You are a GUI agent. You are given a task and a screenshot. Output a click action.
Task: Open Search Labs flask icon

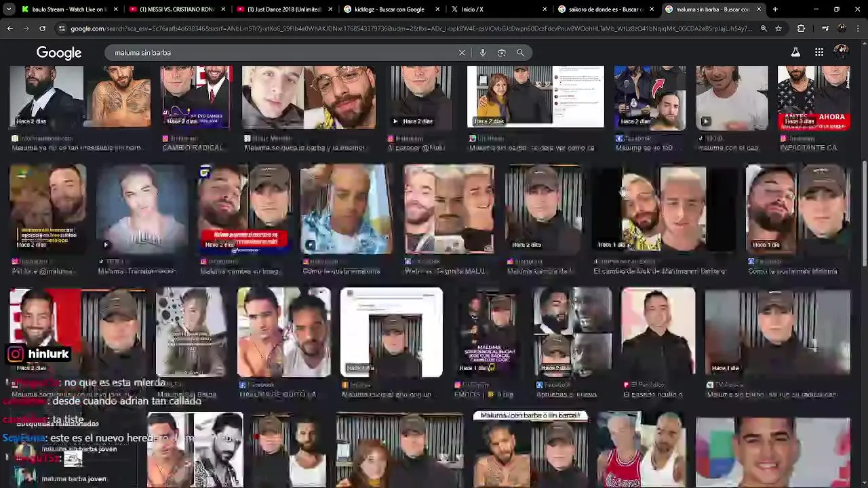[x=795, y=52]
